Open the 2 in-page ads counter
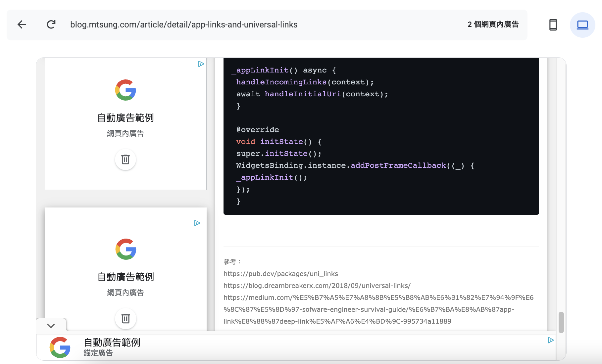 pyautogui.click(x=493, y=24)
